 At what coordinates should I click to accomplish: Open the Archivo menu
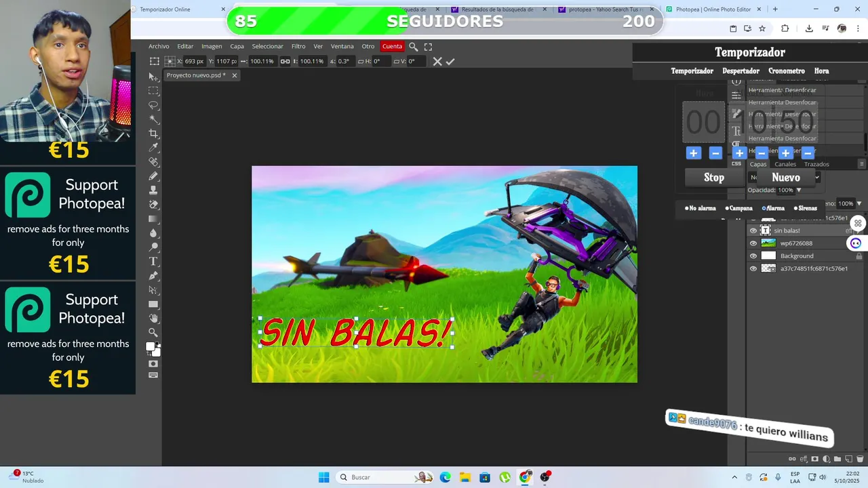pyautogui.click(x=159, y=47)
